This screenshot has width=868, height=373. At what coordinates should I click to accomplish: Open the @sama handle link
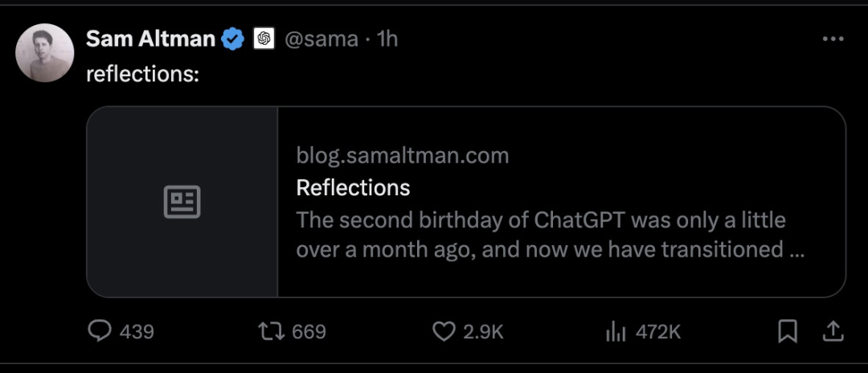321,39
